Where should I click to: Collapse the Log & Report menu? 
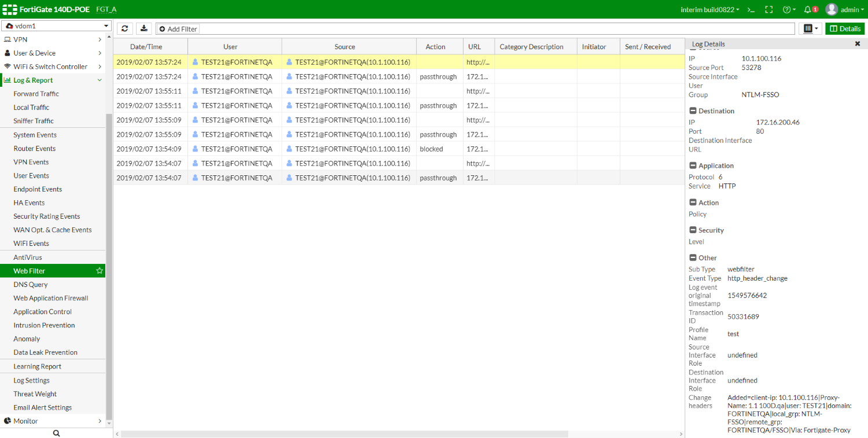tap(53, 80)
